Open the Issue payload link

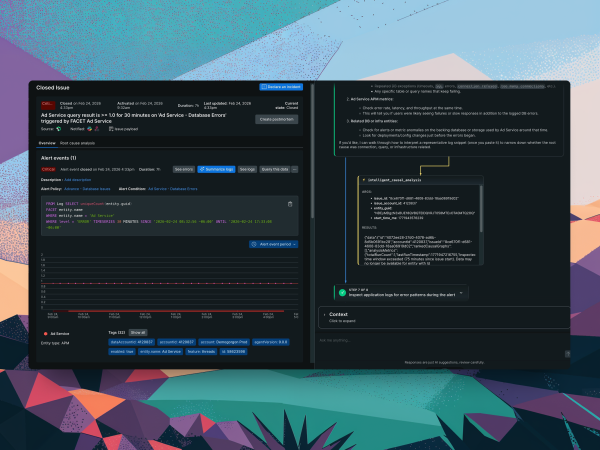126,129
